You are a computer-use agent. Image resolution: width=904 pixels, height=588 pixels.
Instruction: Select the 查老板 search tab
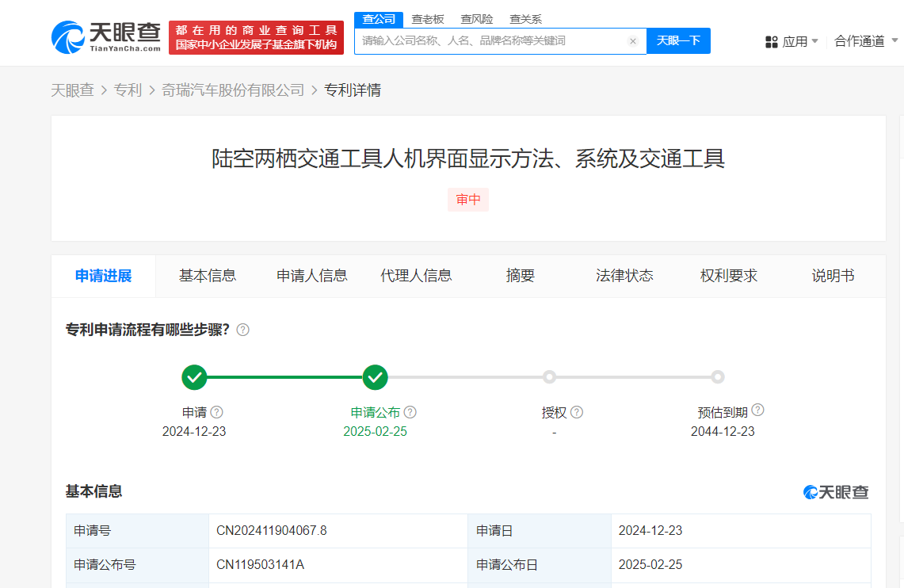point(428,20)
